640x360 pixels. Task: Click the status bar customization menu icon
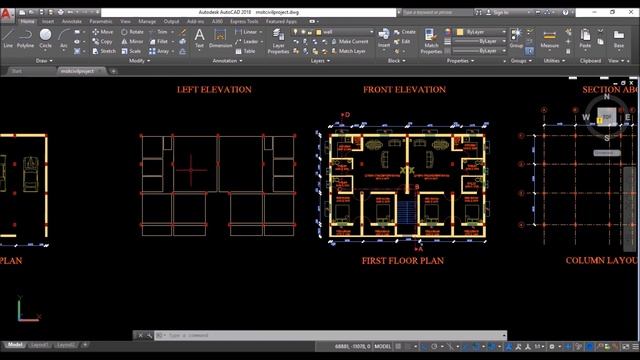(x=635, y=347)
